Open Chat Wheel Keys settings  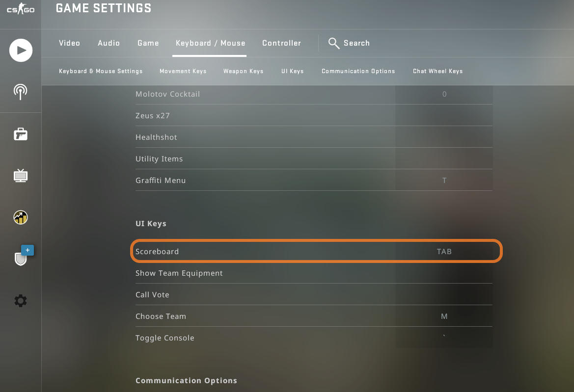pyautogui.click(x=437, y=71)
